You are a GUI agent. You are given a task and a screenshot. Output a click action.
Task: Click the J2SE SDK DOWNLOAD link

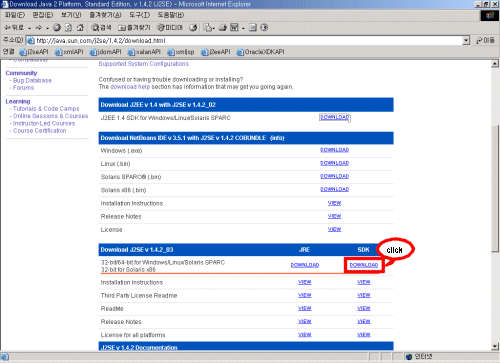pyautogui.click(x=364, y=265)
